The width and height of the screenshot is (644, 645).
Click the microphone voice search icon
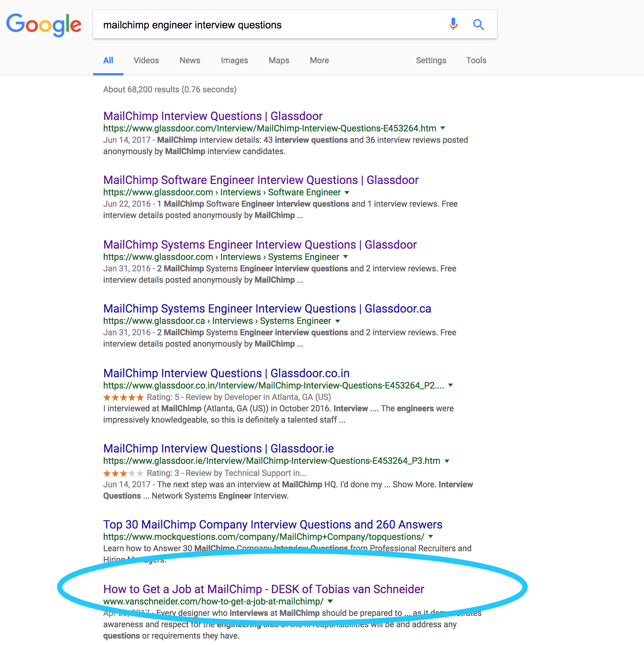pos(453,25)
